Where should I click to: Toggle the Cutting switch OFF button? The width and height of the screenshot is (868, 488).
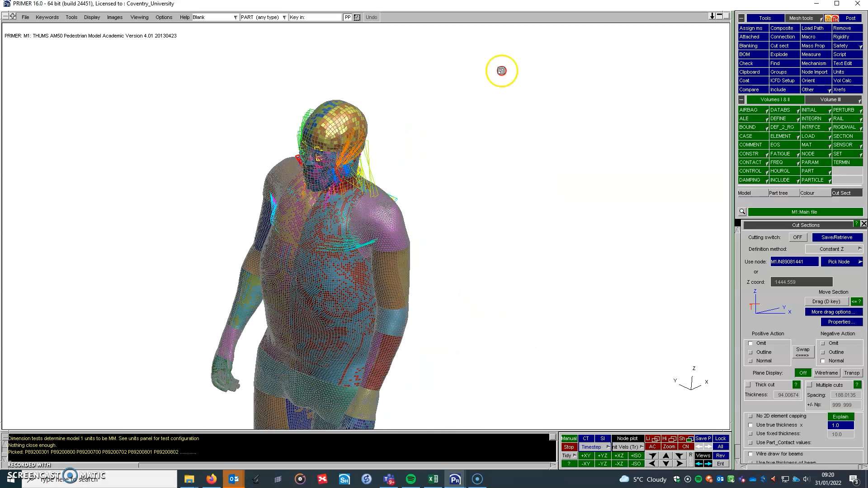(797, 237)
